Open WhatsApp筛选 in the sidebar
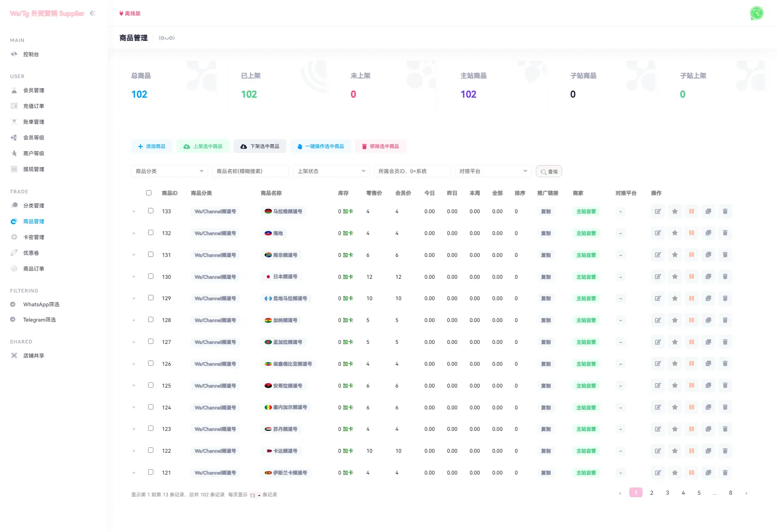 (41, 304)
